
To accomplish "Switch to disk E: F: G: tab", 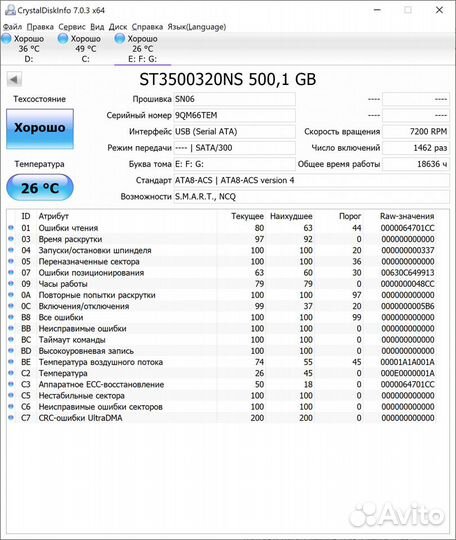I will (x=142, y=49).
